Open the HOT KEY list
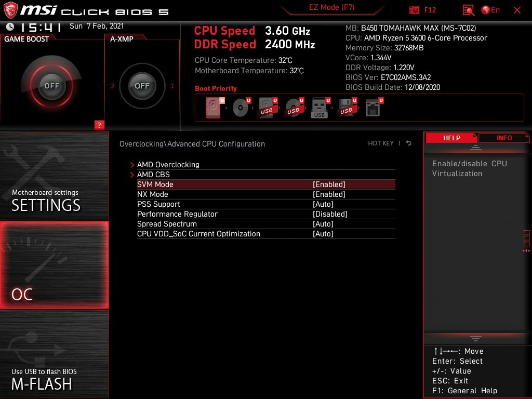Viewport: 532px width, 399px height. point(381,143)
